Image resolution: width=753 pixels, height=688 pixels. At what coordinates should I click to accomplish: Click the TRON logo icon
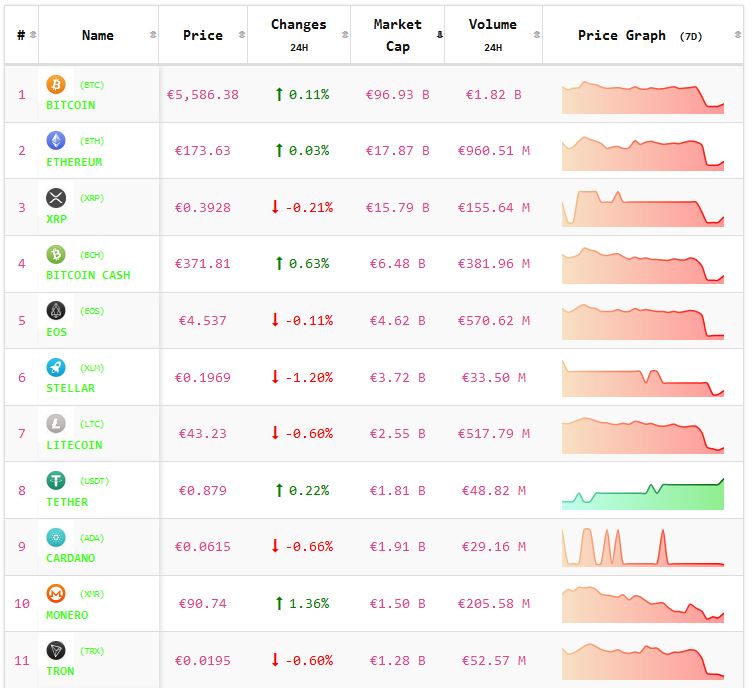(56, 651)
